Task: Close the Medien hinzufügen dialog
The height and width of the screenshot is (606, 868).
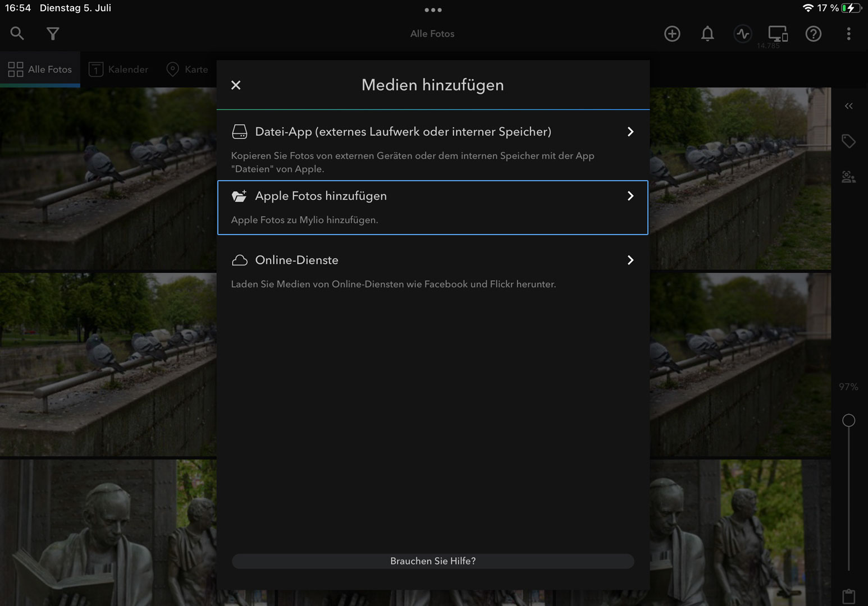Action: (236, 85)
